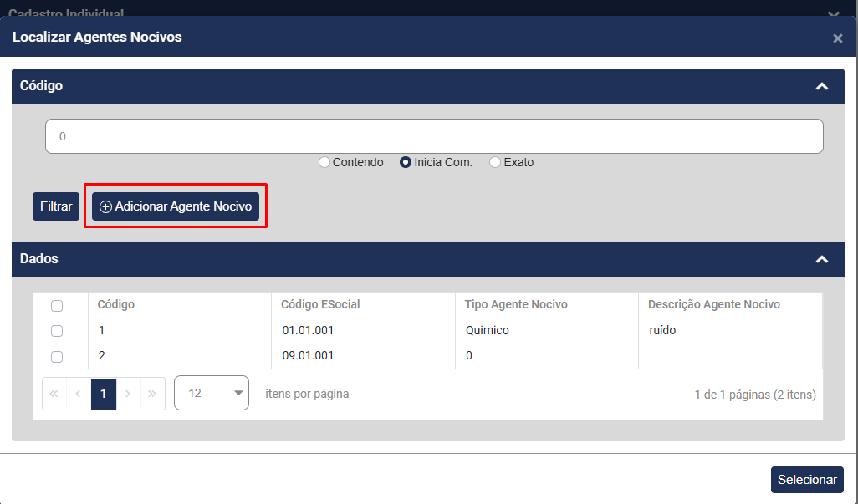Close the Localizar Agentes Nocivos dialog
The width and height of the screenshot is (858, 504).
(x=837, y=38)
